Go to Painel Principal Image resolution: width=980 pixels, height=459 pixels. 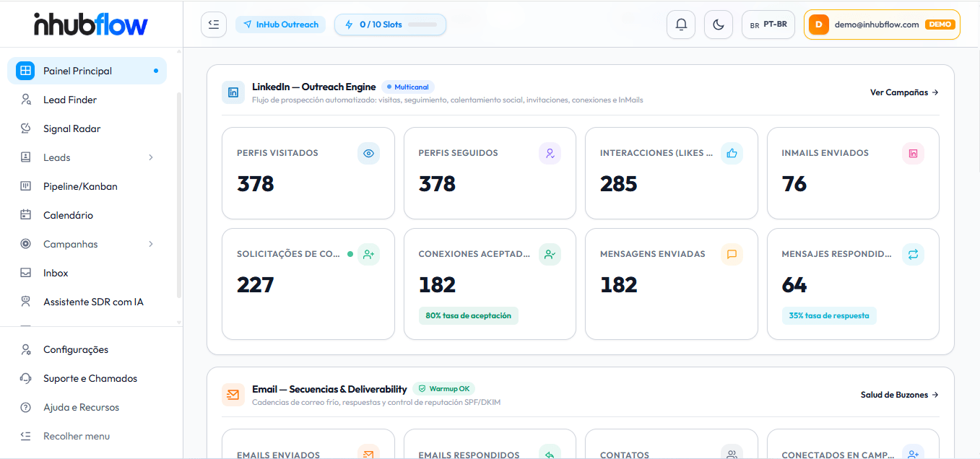87,71
